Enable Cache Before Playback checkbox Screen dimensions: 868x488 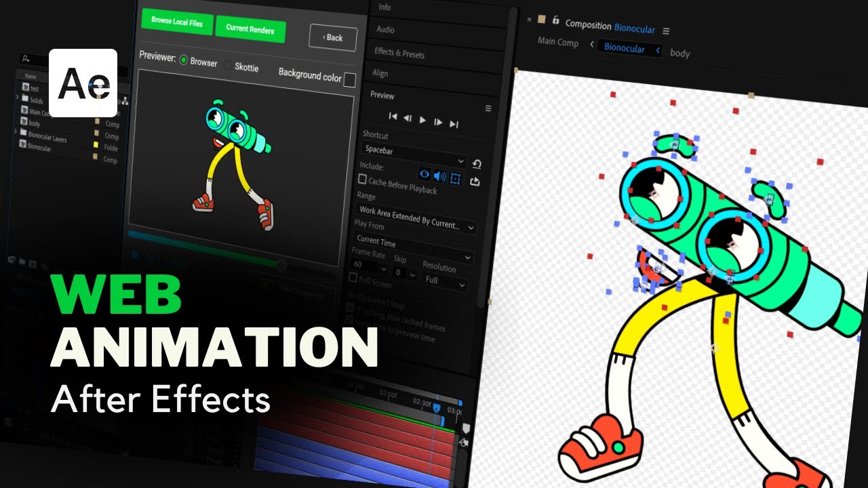pyautogui.click(x=362, y=180)
